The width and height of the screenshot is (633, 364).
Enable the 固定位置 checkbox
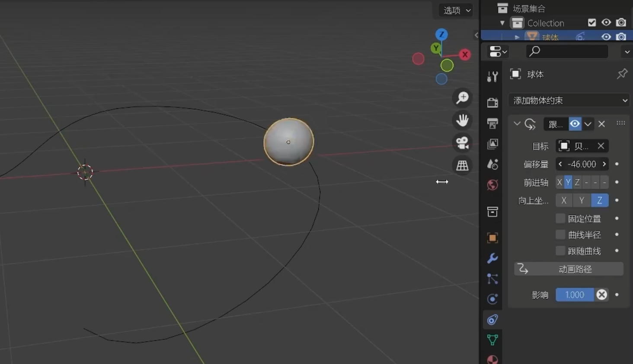click(x=560, y=218)
